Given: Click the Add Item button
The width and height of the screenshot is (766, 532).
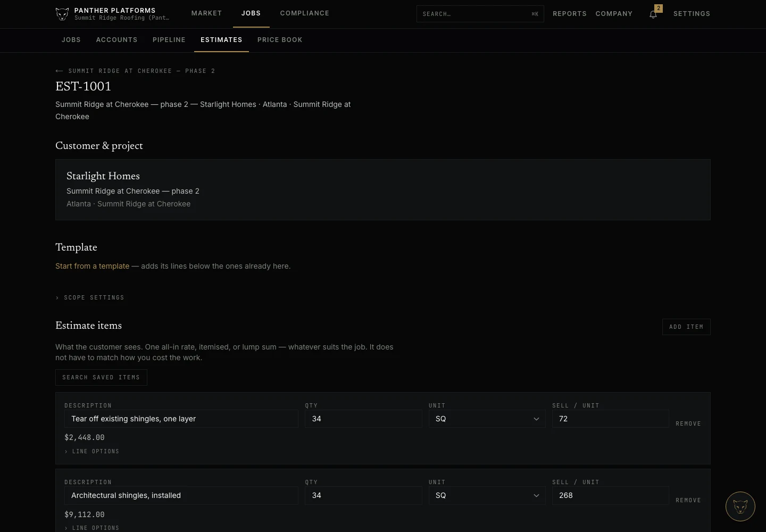Looking at the screenshot, I should [686, 327].
